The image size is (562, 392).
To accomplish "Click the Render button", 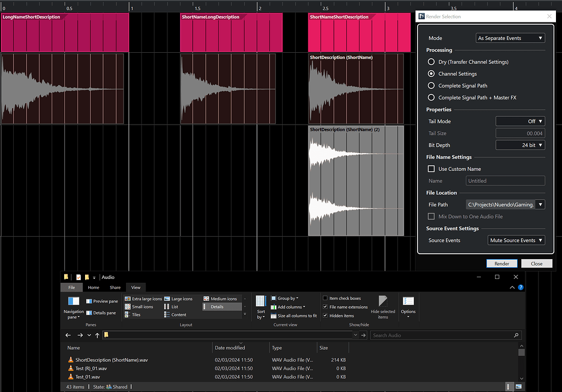I will (502, 264).
